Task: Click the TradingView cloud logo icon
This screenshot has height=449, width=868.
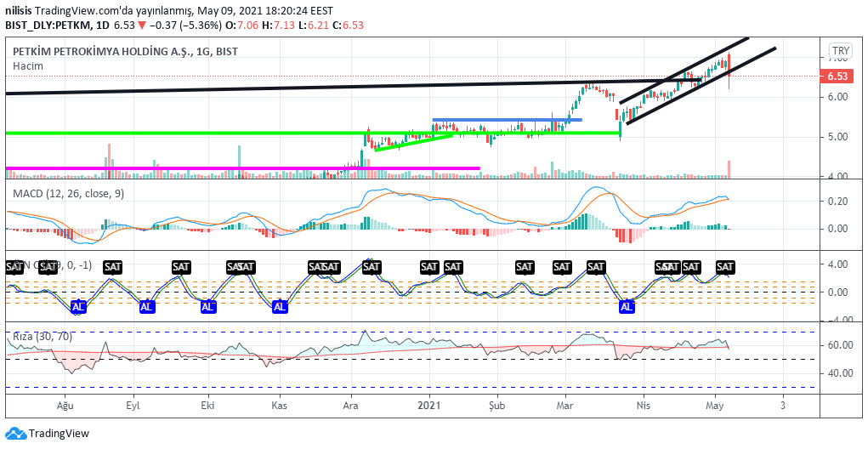Action: [x=15, y=434]
